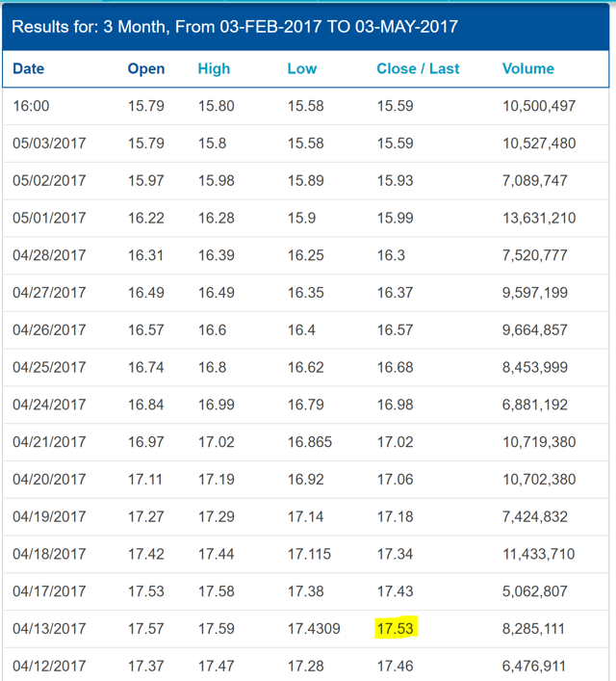Sort by the Volume column header
The height and width of the screenshot is (681, 616).
tap(527, 68)
